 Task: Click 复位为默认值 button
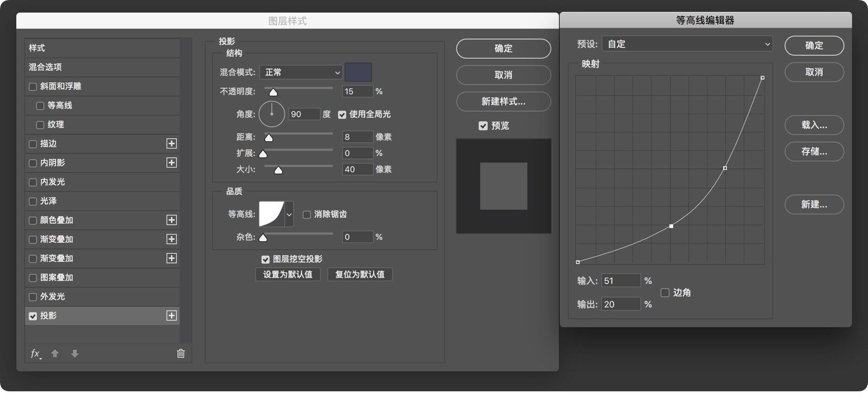[360, 274]
